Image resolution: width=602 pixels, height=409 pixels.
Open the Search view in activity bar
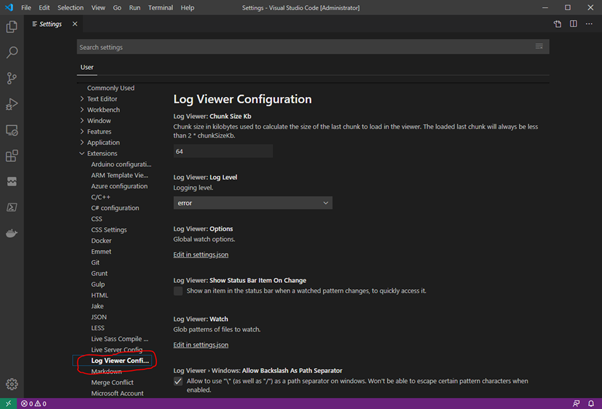pos(12,52)
